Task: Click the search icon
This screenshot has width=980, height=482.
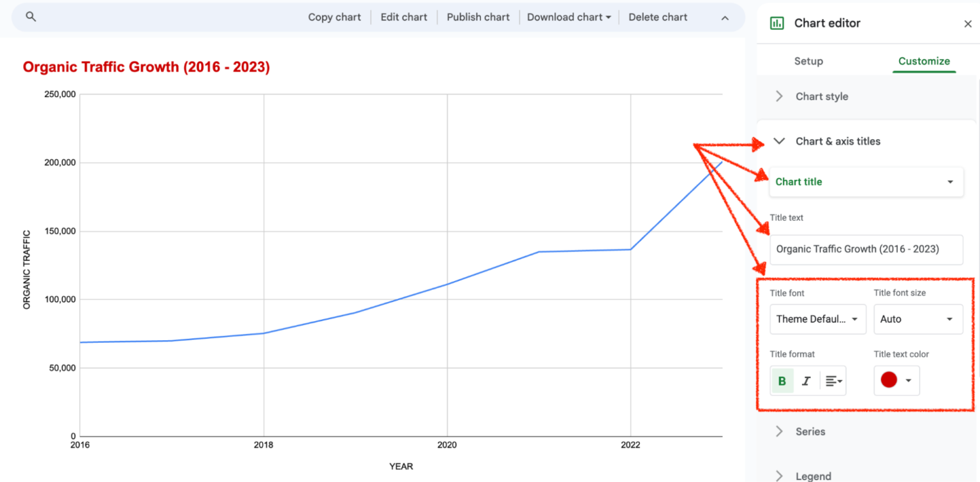Action: (30, 17)
